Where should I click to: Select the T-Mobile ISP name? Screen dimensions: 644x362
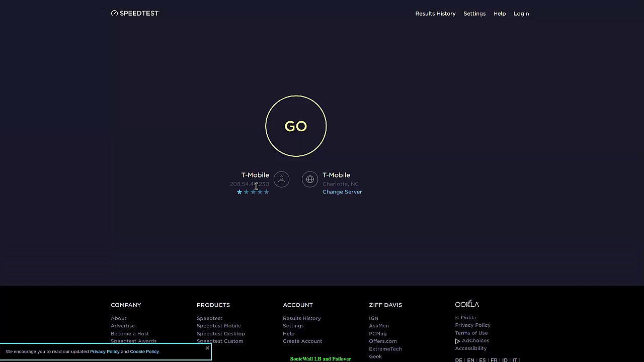click(x=255, y=175)
